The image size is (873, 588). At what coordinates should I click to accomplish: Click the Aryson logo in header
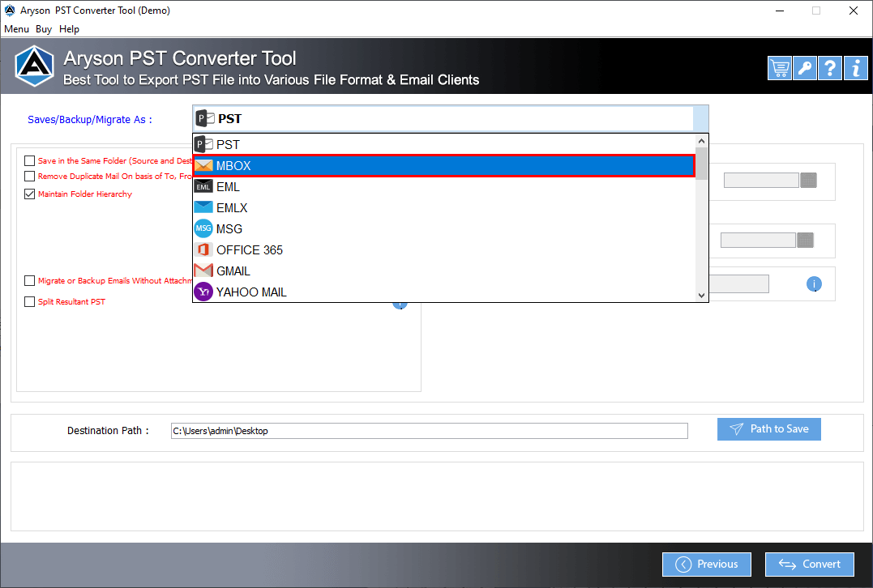(x=35, y=66)
